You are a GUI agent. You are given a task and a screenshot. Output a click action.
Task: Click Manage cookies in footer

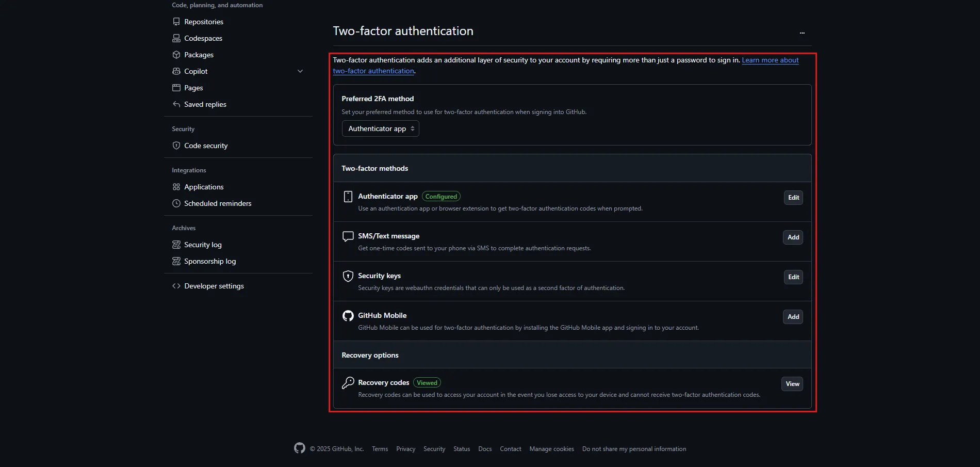coord(551,449)
